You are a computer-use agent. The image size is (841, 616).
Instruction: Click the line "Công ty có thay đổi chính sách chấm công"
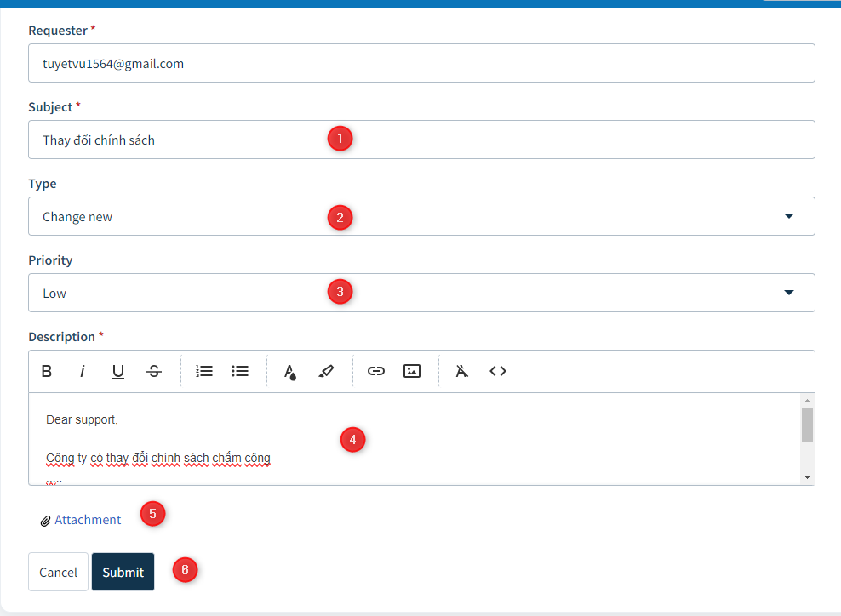click(158, 459)
